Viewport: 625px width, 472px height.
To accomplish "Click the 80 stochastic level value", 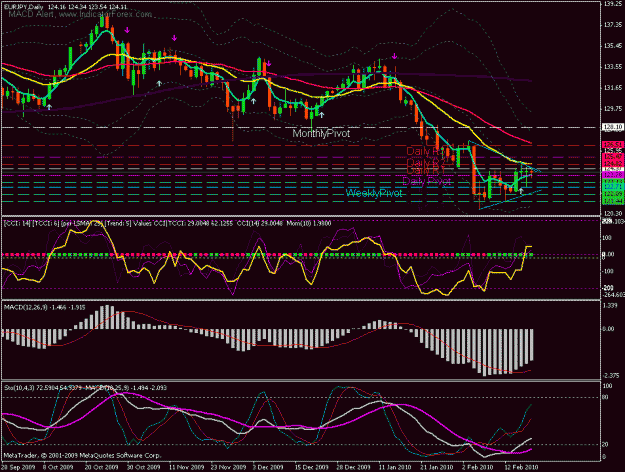I will [605, 397].
